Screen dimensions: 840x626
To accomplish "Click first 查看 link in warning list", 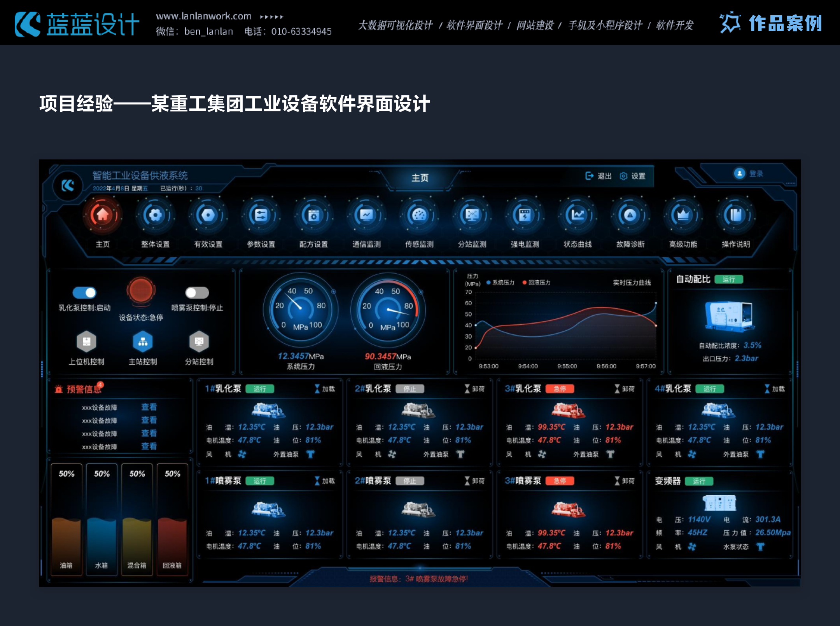I will tap(149, 407).
